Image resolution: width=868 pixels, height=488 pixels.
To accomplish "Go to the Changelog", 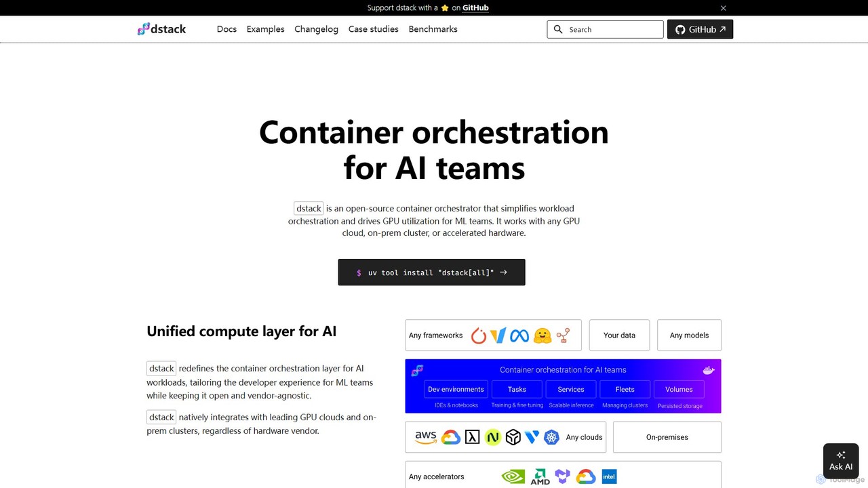I will 317,29.
